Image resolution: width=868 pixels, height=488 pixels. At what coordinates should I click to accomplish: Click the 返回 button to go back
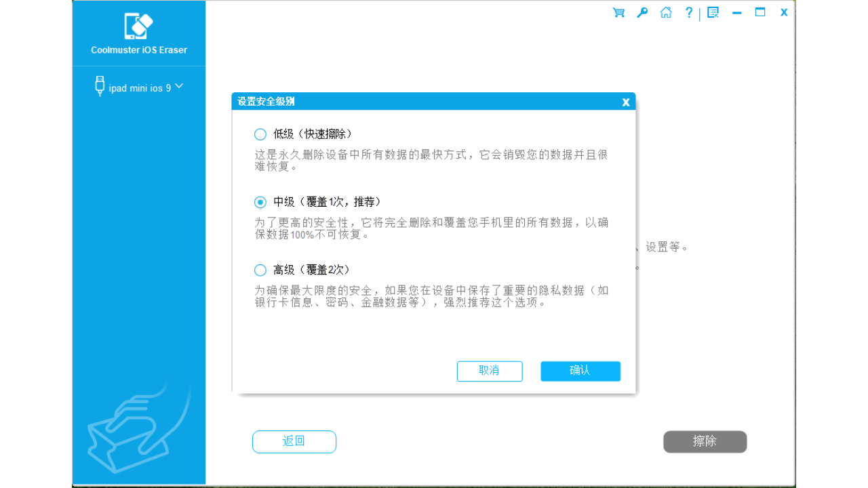click(x=294, y=441)
